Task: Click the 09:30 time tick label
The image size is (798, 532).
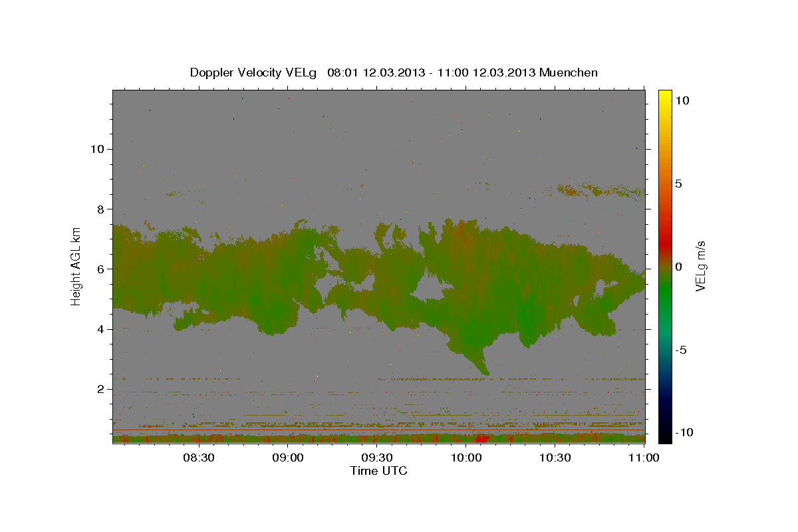Action: tap(378, 458)
